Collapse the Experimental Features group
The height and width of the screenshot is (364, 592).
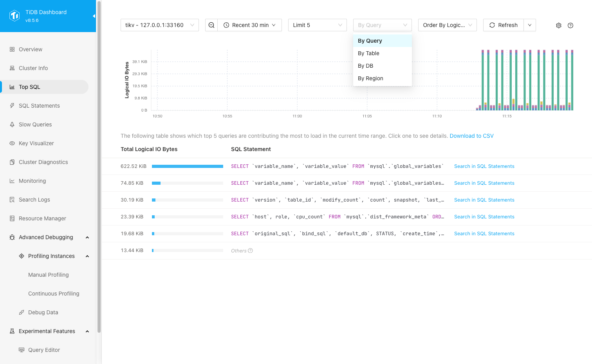[x=87, y=331]
